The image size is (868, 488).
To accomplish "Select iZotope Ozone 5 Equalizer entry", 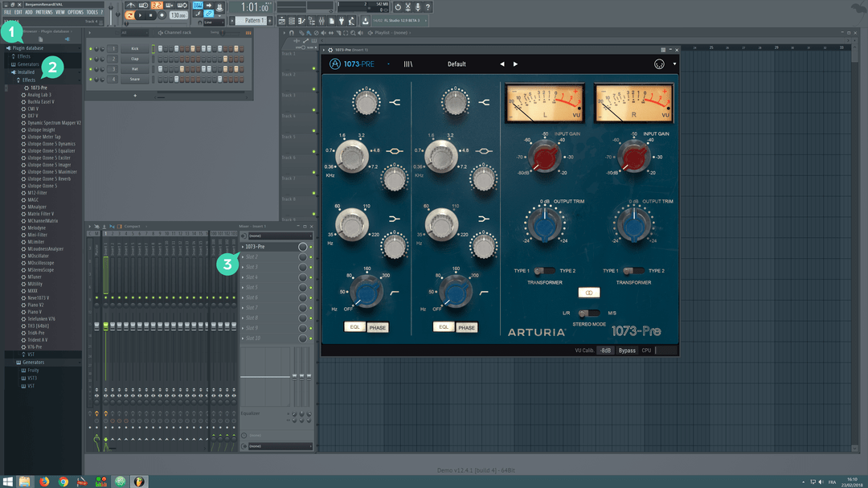I will pyautogui.click(x=51, y=150).
